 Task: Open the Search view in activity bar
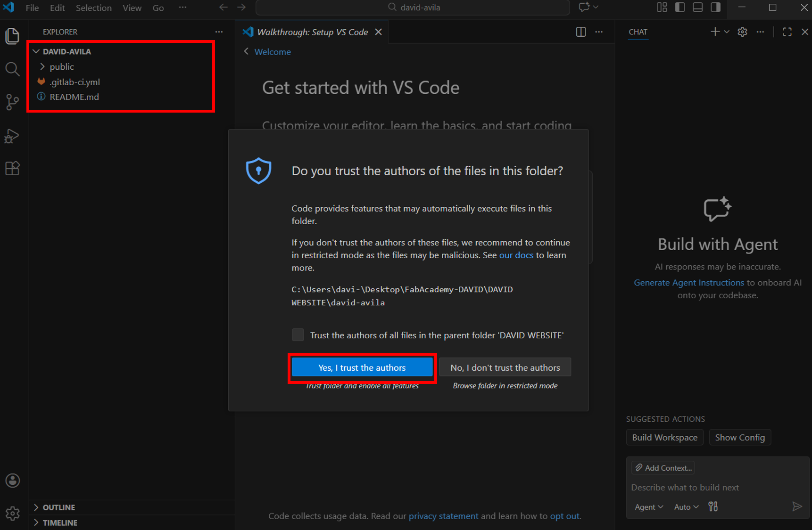click(x=12, y=69)
